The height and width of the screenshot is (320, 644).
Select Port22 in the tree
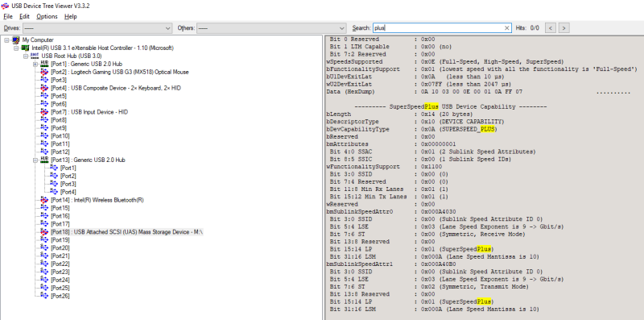60,264
